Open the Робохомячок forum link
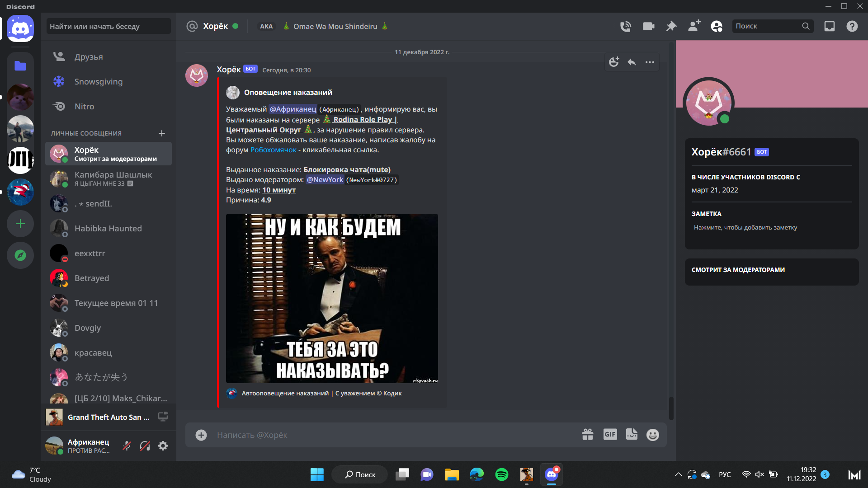 (273, 150)
